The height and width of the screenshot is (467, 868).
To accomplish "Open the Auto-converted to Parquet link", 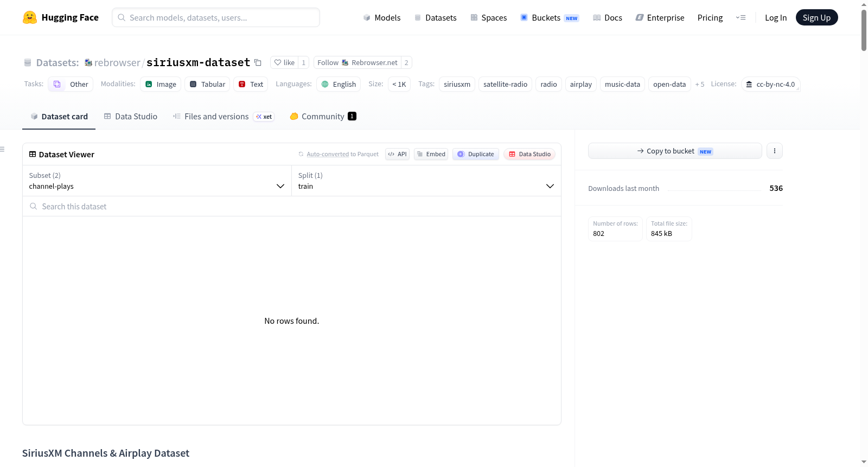I will tap(328, 154).
